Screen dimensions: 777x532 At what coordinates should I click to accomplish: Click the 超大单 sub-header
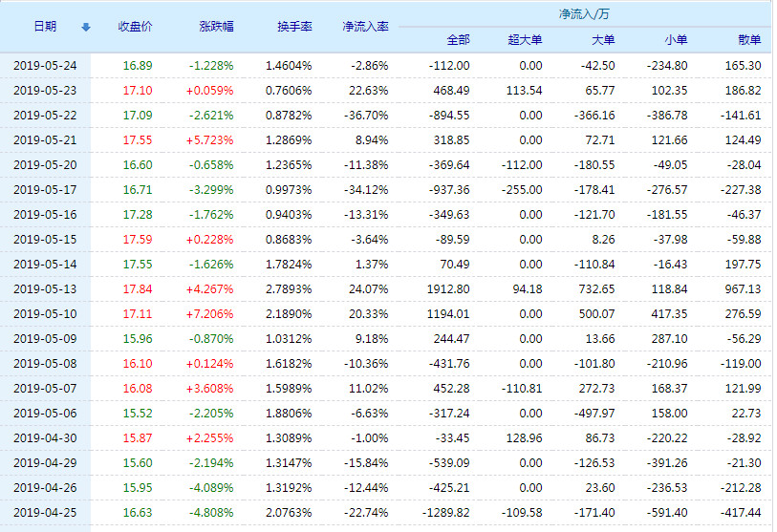click(x=525, y=39)
